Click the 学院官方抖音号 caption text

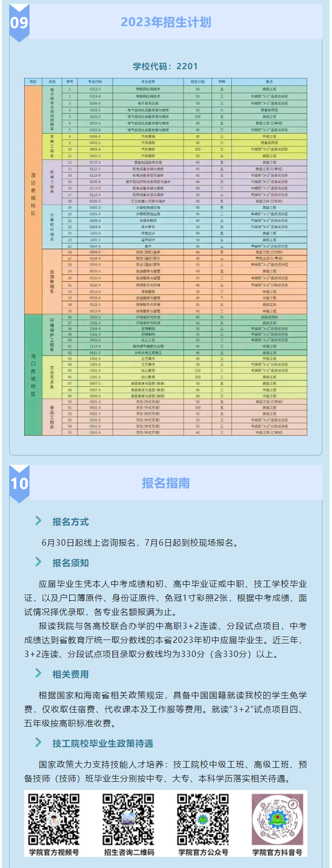point(277,852)
